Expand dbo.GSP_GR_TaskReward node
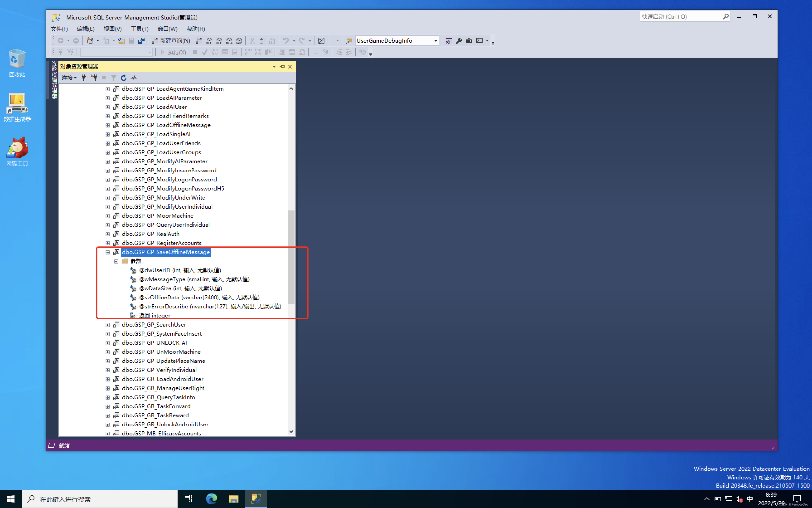 pyautogui.click(x=107, y=415)
